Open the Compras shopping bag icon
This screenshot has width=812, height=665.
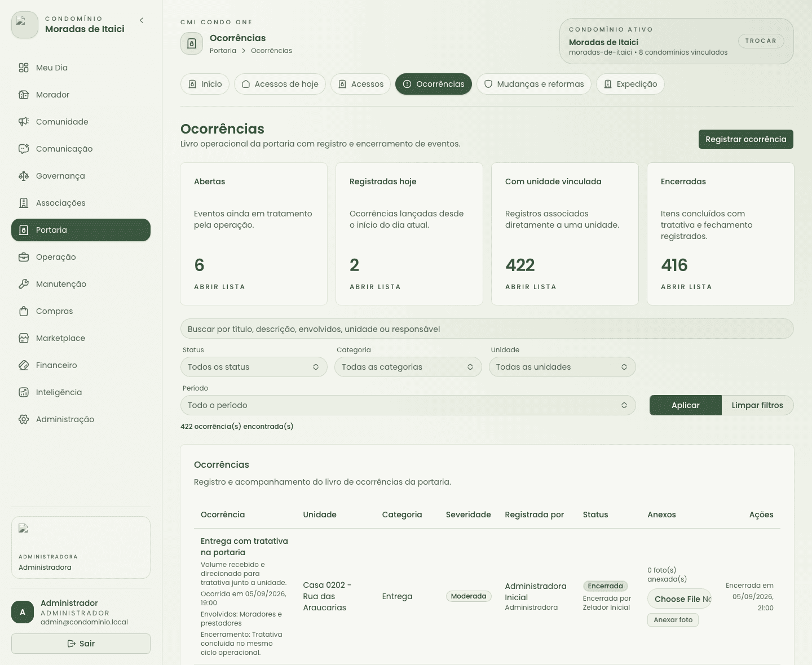[24, 311]
